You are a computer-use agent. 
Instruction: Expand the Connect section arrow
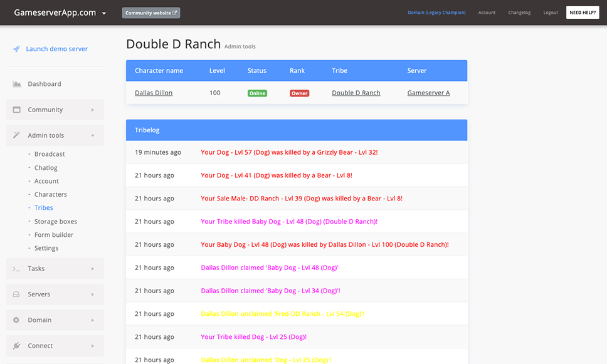[x=93, y=346]
